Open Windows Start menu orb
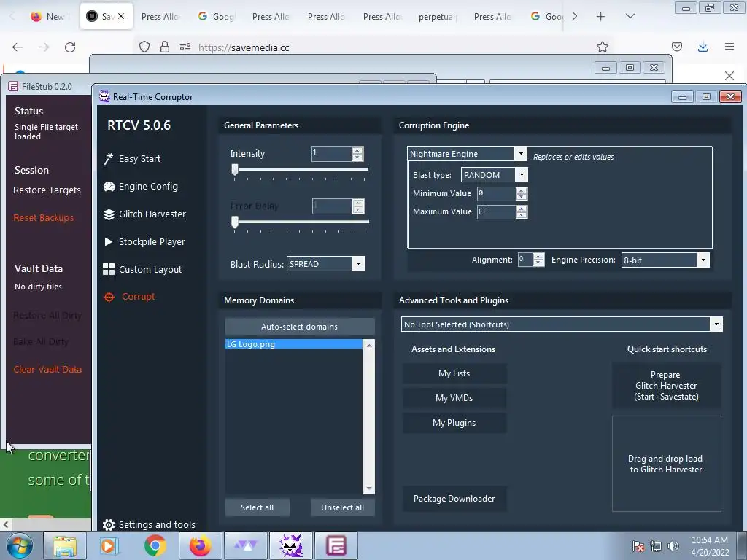747x560 pixels. click(x=20, y=545)
